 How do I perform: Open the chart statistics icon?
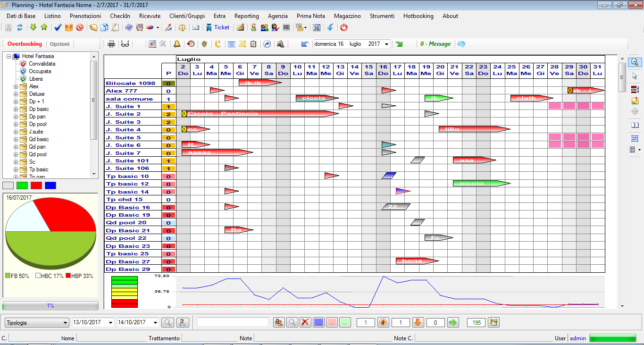[x=167, y=27]
